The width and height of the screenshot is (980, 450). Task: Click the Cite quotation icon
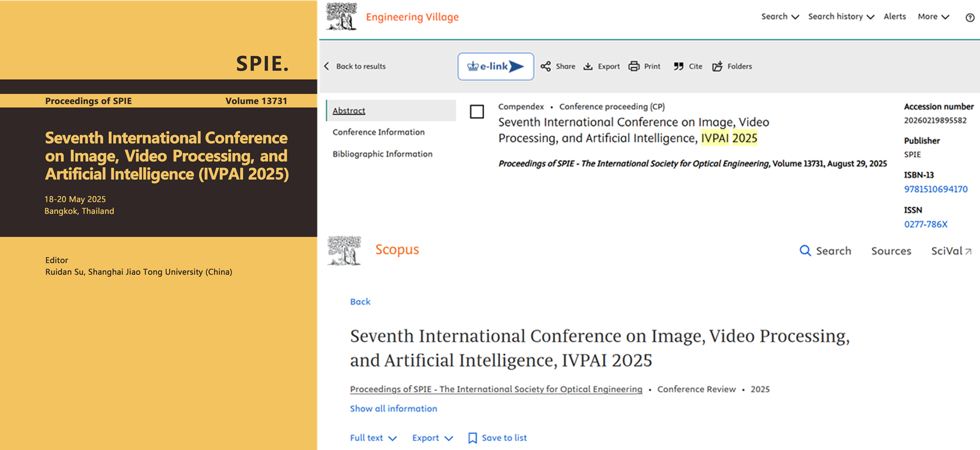[x=678, y=66]
